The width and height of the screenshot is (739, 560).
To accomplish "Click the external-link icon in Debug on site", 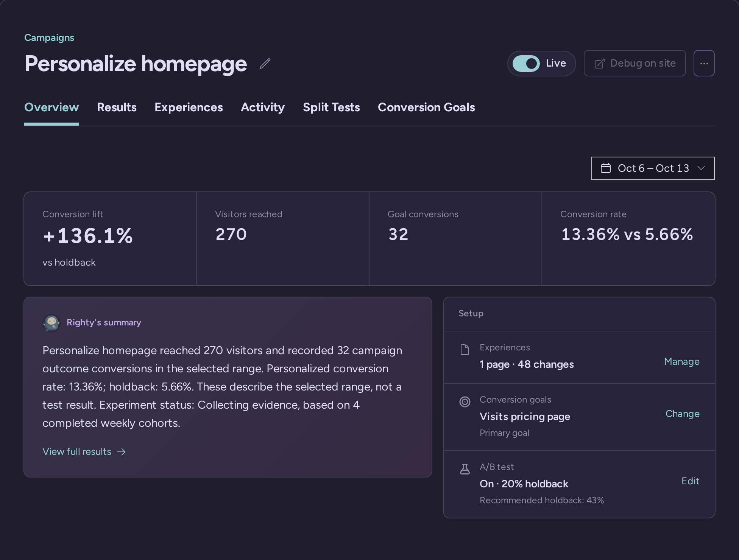I will tap(599, 64).
